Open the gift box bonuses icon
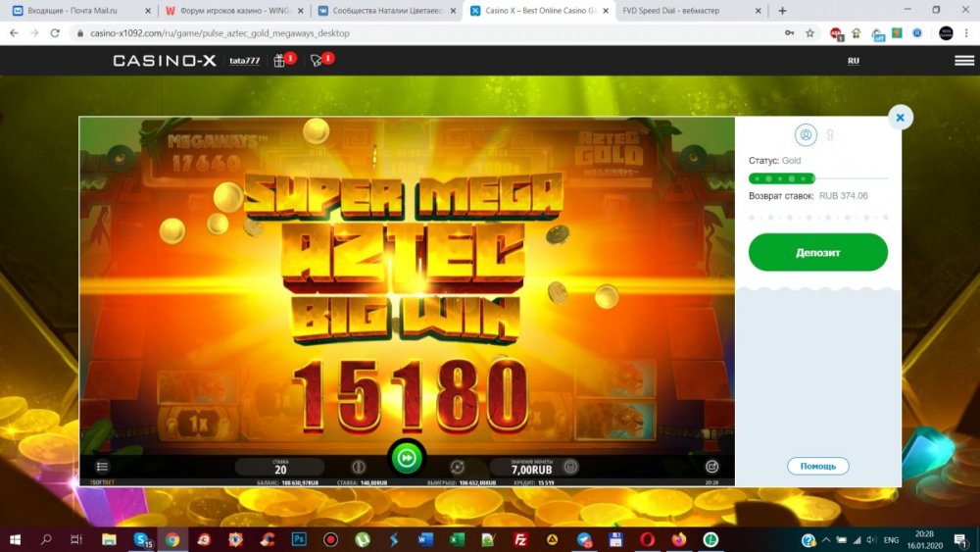Screen dimensions: 980x552 279,61
